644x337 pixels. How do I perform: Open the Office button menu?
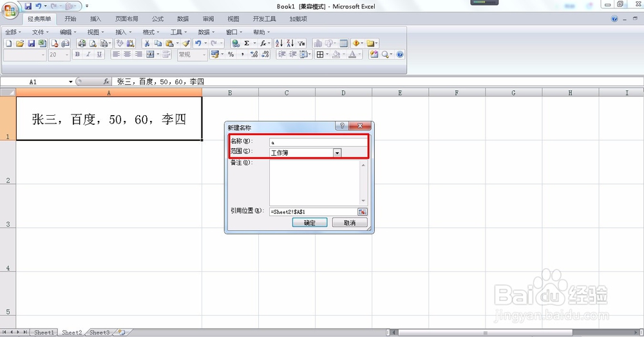click(10, 10)
